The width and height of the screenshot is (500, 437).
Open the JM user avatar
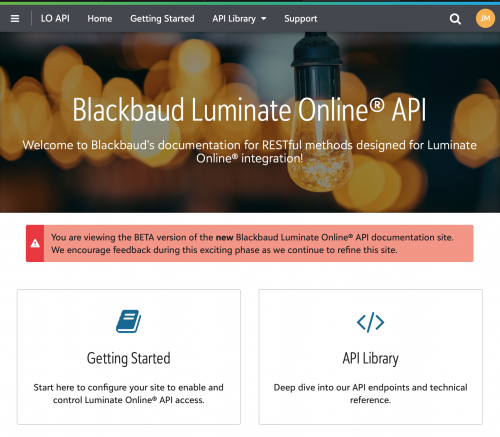tap(485, 18)
